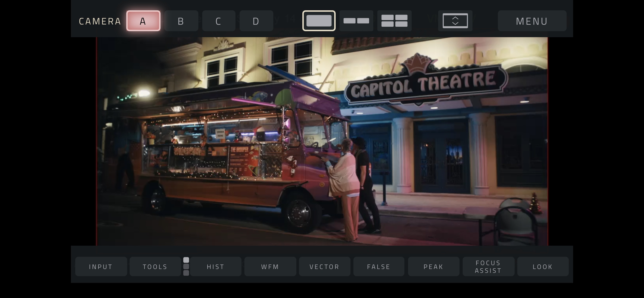Toggle the HIST histogram overlay
This screenshot has height=298, width=644.
click(x=216, y=267)
